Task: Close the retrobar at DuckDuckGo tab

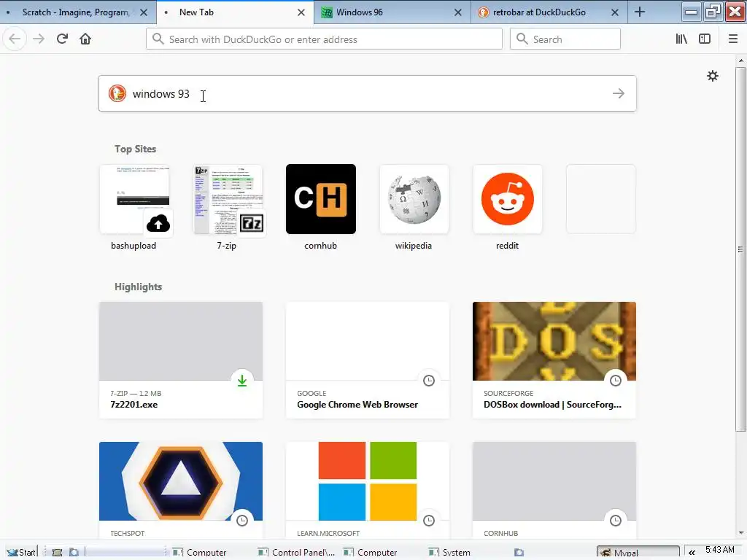Action: point(615,12)
